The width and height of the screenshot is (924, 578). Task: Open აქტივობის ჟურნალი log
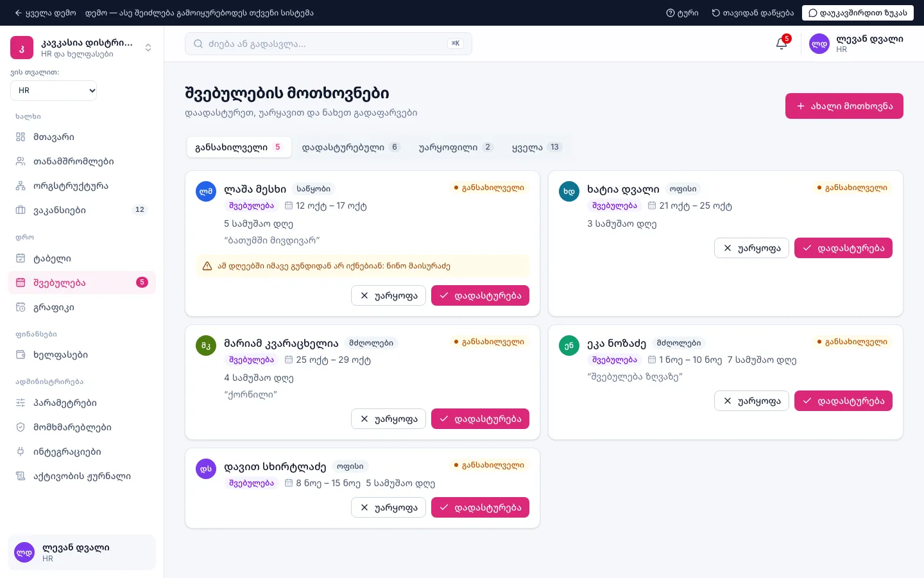pyautogui.click(x=81, y=476)
